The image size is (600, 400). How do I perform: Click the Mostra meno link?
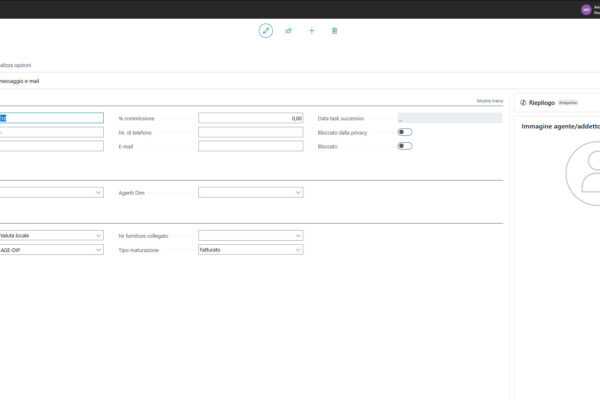(489, 101)
